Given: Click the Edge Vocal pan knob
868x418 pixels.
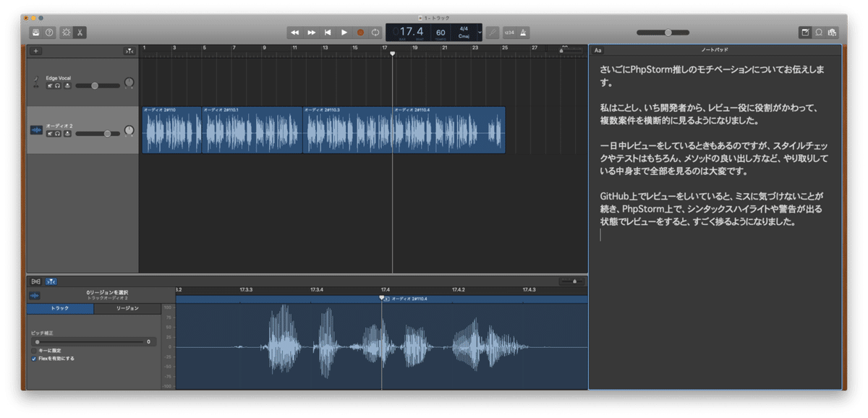Looking at the screenshot, I should [x=129, y=83].
